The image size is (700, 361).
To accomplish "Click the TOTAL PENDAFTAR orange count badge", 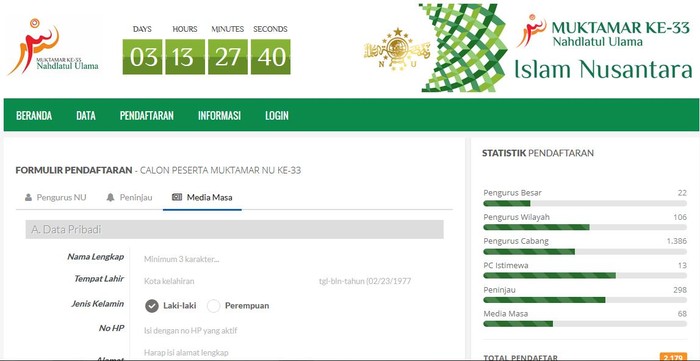I will click(673, 357).
